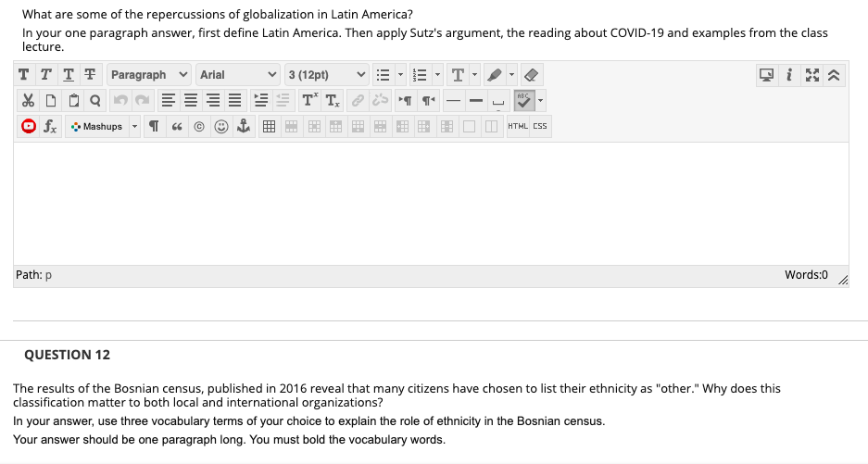Apply highlight color with the marker button
The image size is (868, 464).
coord(495,75)
